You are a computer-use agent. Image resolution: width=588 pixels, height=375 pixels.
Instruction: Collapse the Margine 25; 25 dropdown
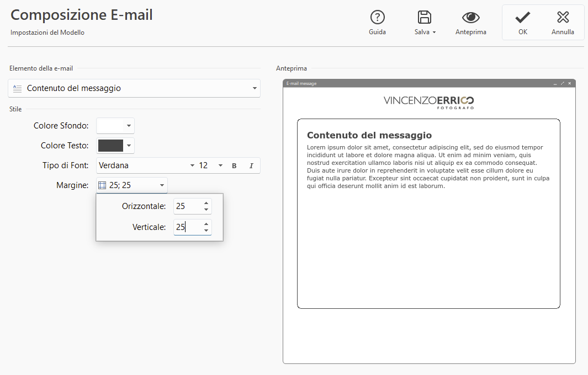pos(162,185)
